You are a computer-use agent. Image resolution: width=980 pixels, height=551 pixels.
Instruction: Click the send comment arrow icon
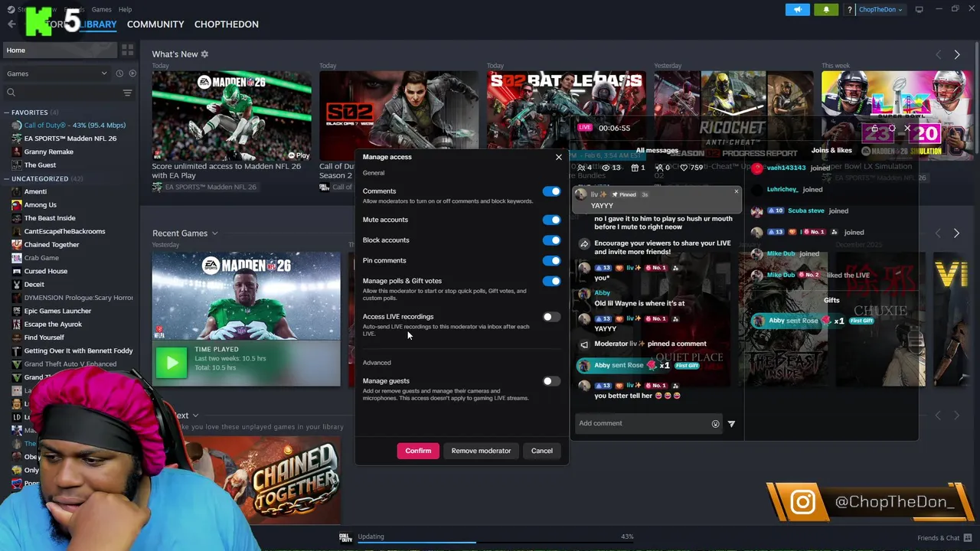click(x=731, y=424)
